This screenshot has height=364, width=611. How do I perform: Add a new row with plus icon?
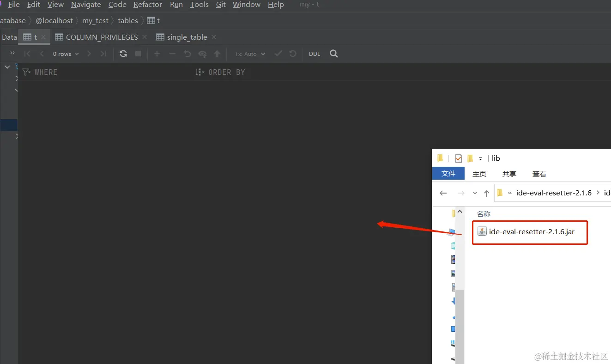pos(157,54)
